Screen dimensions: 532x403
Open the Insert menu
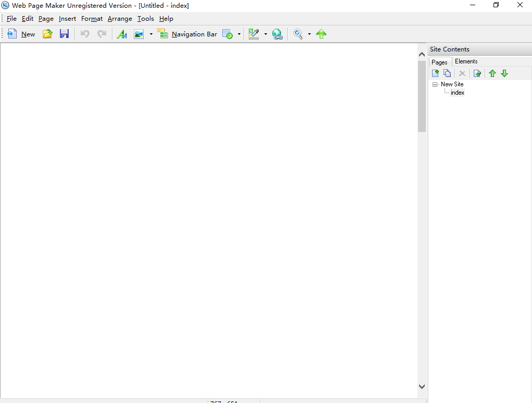click(x=67, y=19)
